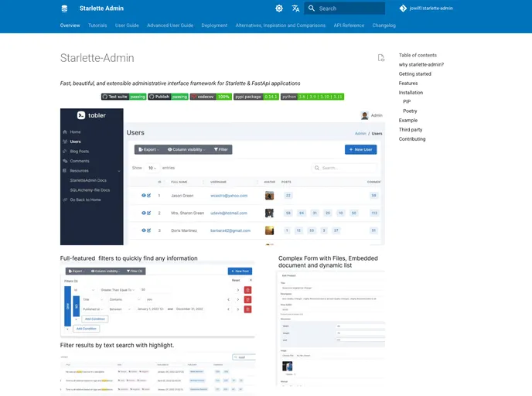This screenshot has height=396, width=532.
Task: Jump to Getting started in contents
Action: tap(414, 73)
